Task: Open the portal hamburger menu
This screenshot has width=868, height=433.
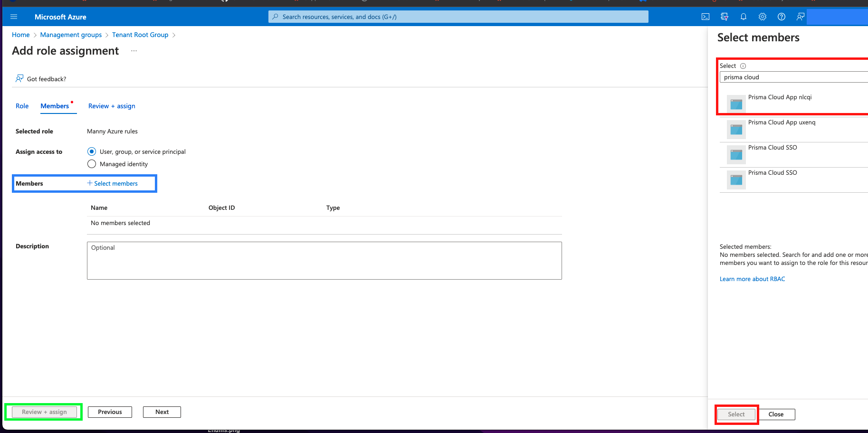Action: (x=14, y=16)
